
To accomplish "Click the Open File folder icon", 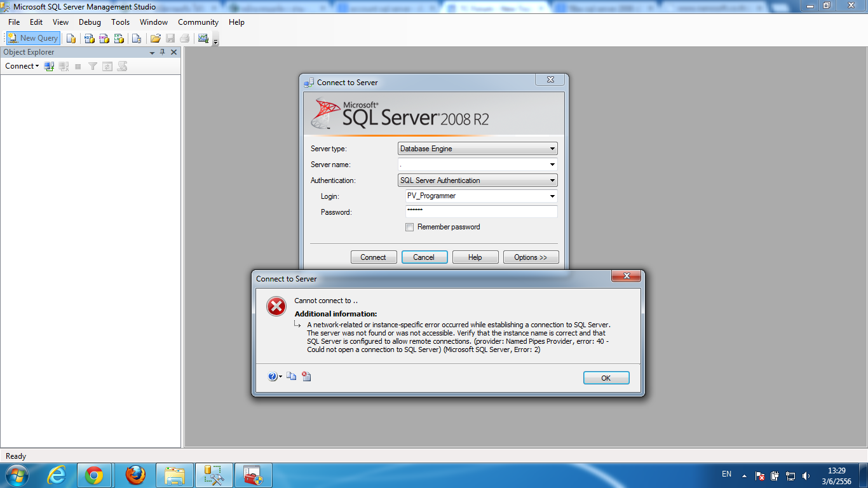I will point(155,38).
